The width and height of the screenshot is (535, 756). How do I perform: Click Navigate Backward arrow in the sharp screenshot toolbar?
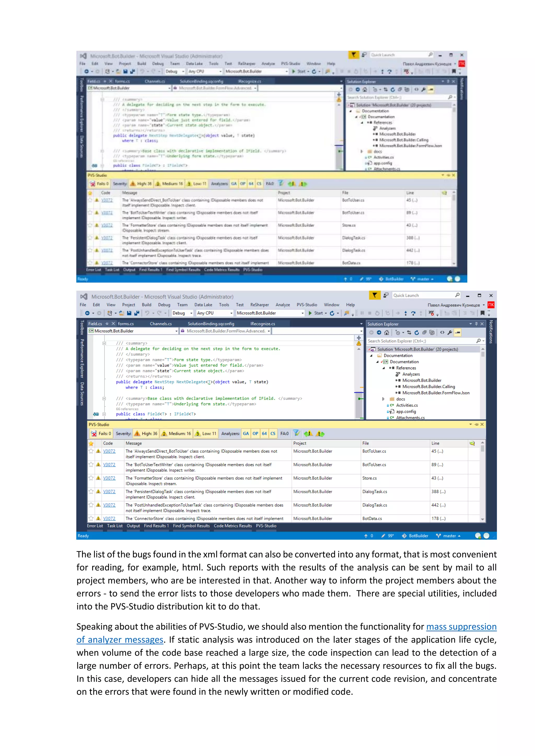(x=87, y=313)
